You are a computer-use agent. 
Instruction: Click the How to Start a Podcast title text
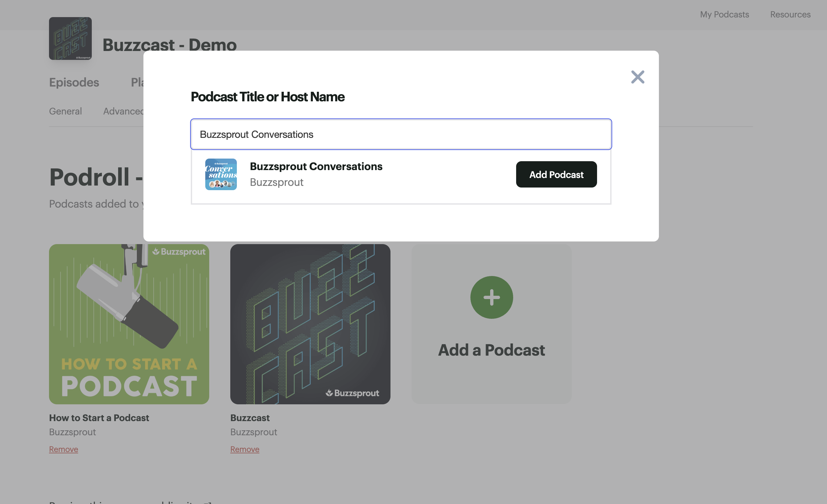click(x=99, y=418)
